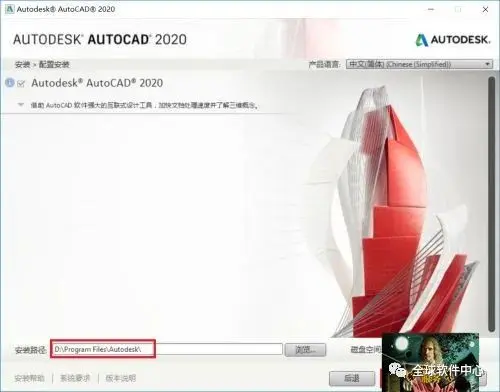Open the Release Notes (版本说明) link
The width and height of the screenshot is (500, 392).
121,378
